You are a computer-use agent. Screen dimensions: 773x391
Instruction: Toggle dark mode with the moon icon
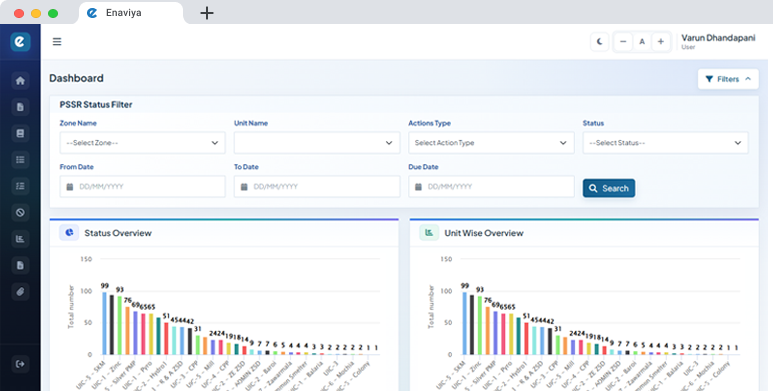tap(599, 42)
